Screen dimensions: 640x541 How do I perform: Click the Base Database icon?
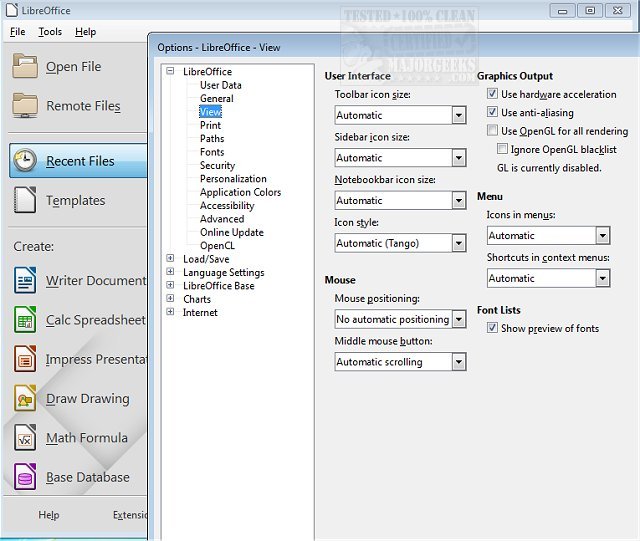[x=25, y=476]
